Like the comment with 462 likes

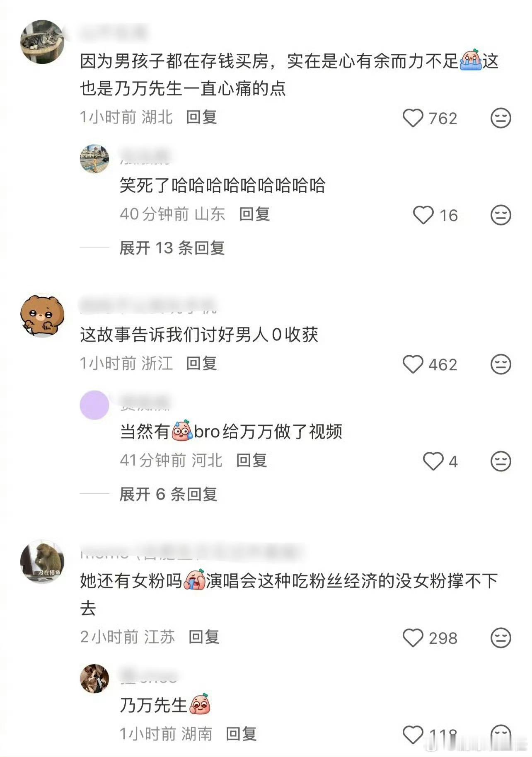click(413, 364)
